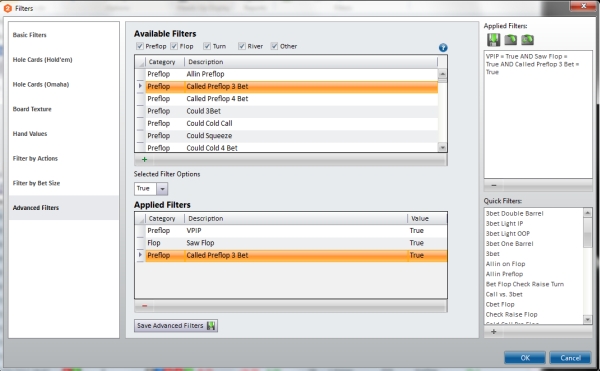Toggle the Other checkbox

(274, 46)
